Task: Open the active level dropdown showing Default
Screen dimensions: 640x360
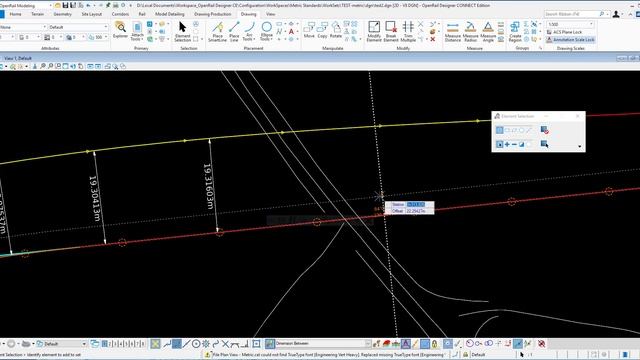Action: click(78, 27)
